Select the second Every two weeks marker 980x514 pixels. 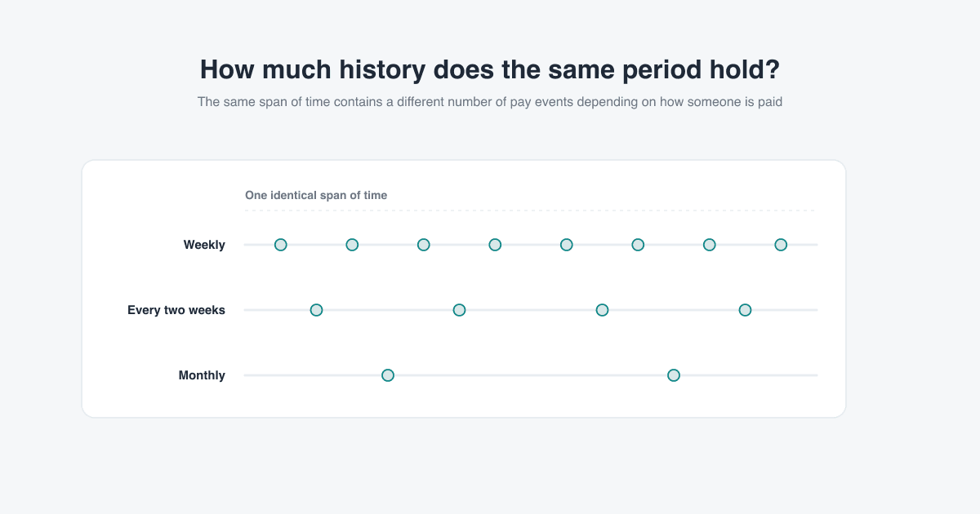pyautogui.click(x=460, y=310)
